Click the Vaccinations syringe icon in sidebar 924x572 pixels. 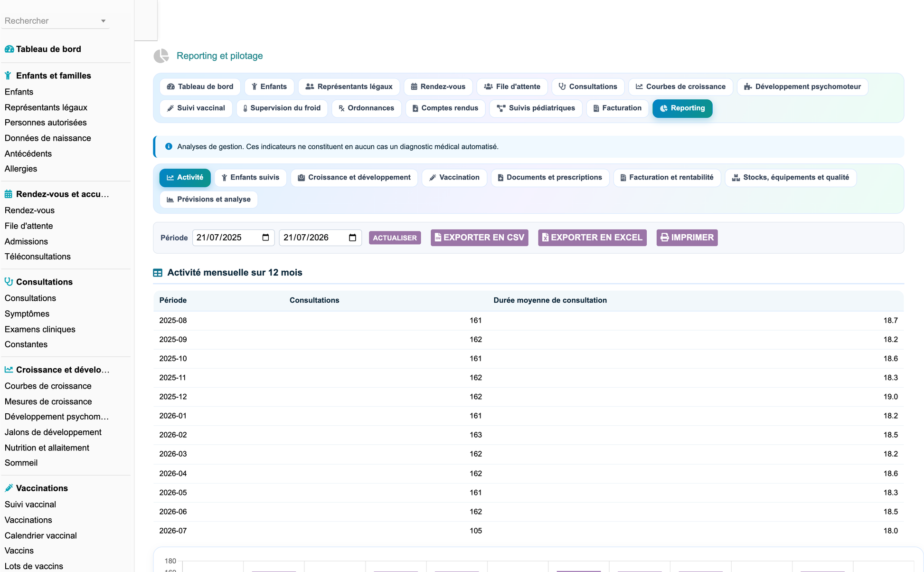pyautogui.click(x=9, y=488)
